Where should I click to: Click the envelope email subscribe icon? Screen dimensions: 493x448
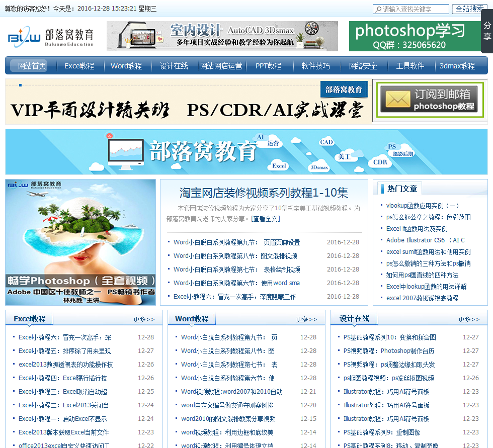coord(398,100)
